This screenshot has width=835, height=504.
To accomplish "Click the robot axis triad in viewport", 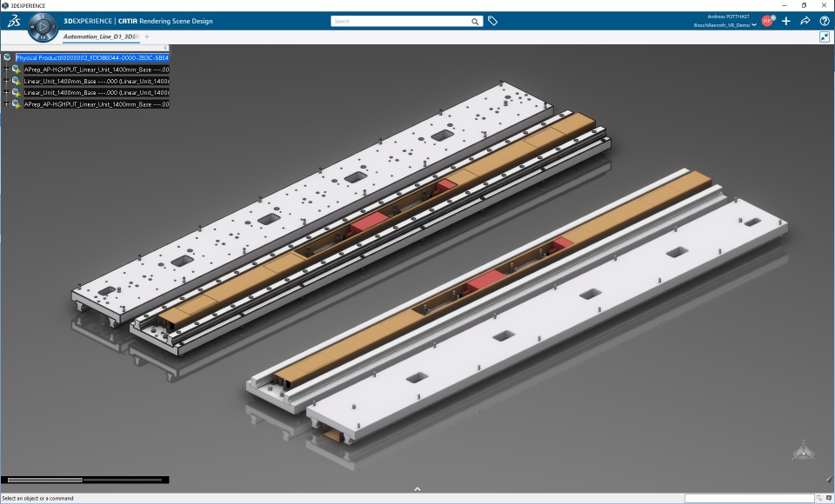I will point(803,451).
